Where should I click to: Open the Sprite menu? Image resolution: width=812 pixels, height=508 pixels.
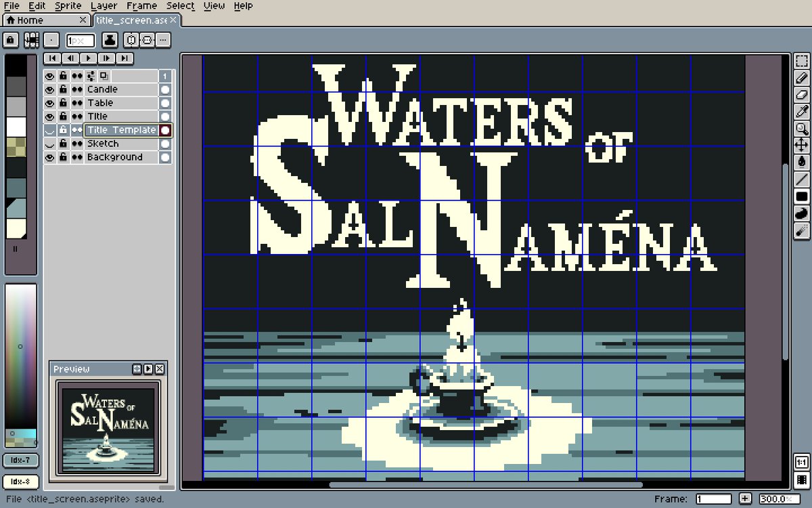(x=68, y=6)
